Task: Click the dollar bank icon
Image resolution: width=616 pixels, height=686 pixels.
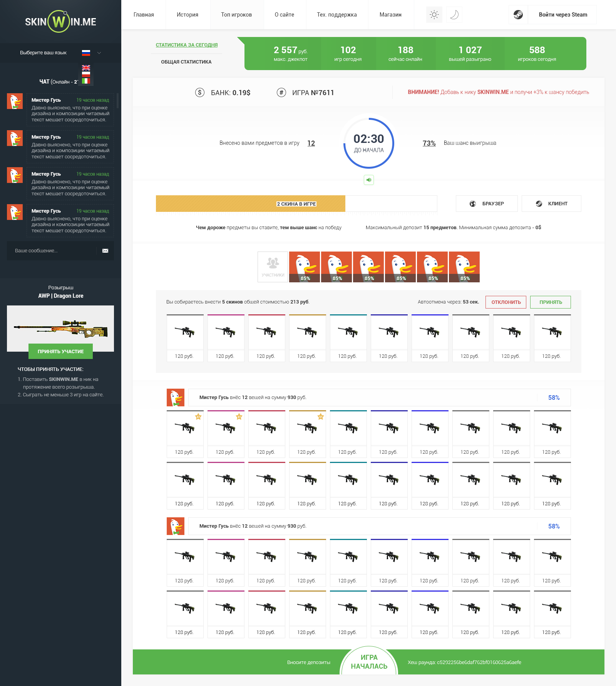Action: 199,92
